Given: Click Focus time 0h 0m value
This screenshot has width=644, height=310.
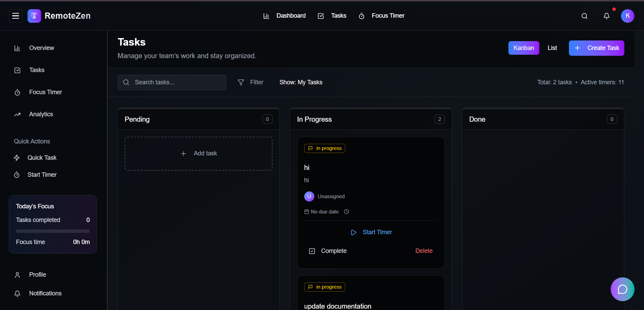Looking at the screenshot, I should coord(82,242).
